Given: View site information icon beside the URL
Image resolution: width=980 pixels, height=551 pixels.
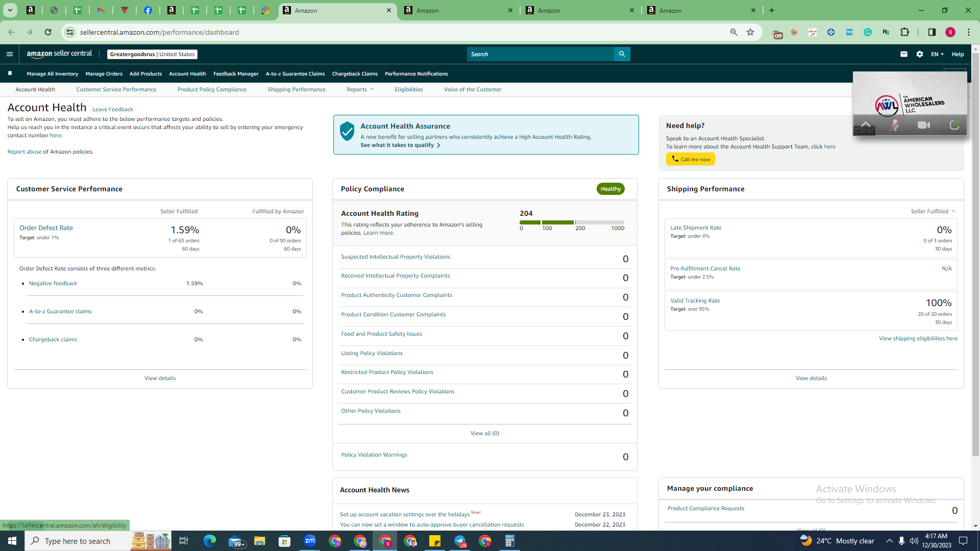Looking at the screenshot, I should 70,32.
